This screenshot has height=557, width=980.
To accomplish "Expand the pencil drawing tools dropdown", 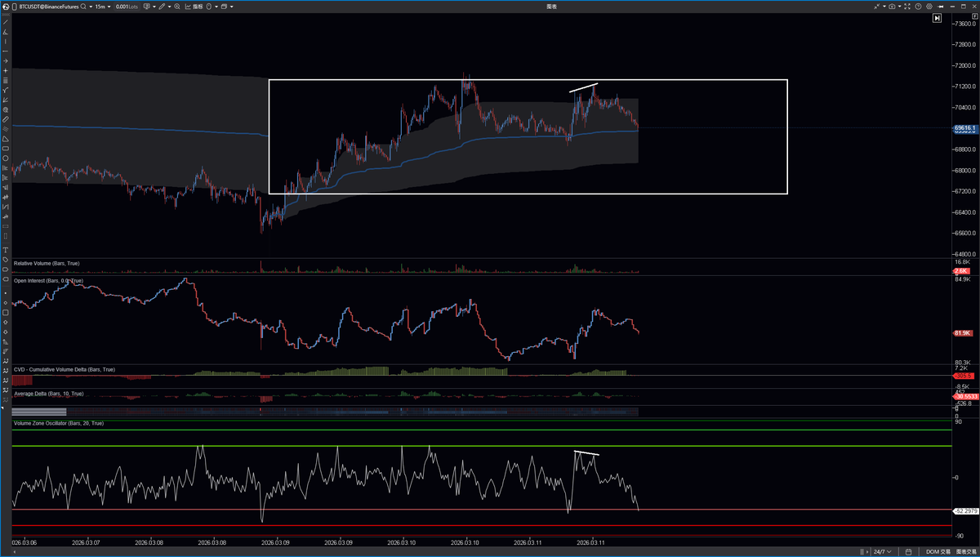I will [x=170, y=6].
